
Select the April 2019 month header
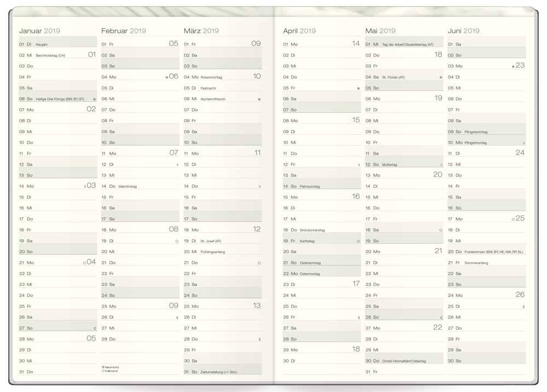click(x=299, y=31)
